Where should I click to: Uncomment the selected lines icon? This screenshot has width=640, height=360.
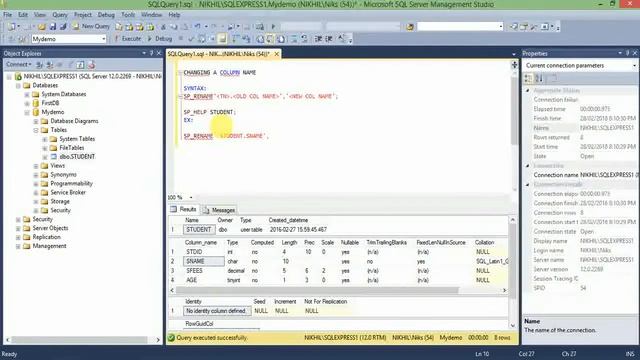point(304,39)
